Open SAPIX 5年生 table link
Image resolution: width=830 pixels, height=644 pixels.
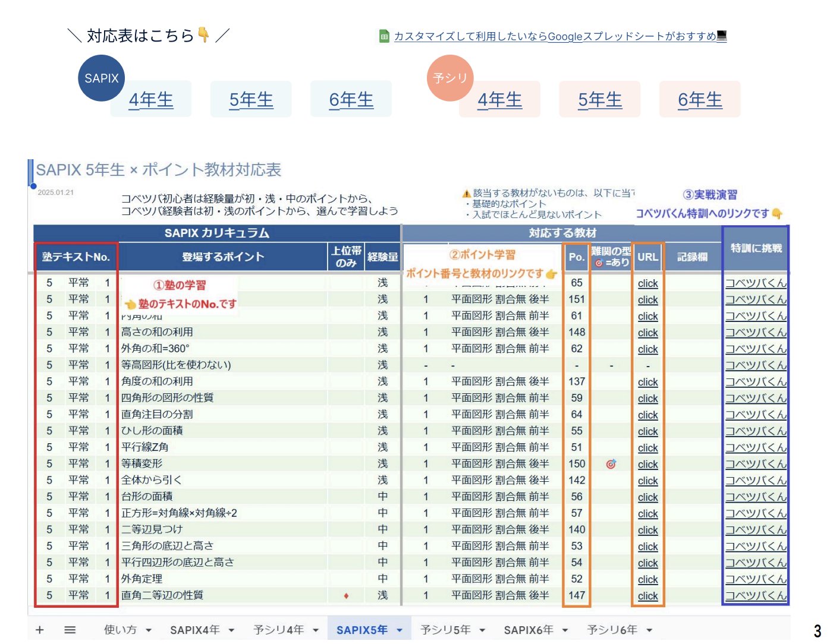tap(251, 99)
